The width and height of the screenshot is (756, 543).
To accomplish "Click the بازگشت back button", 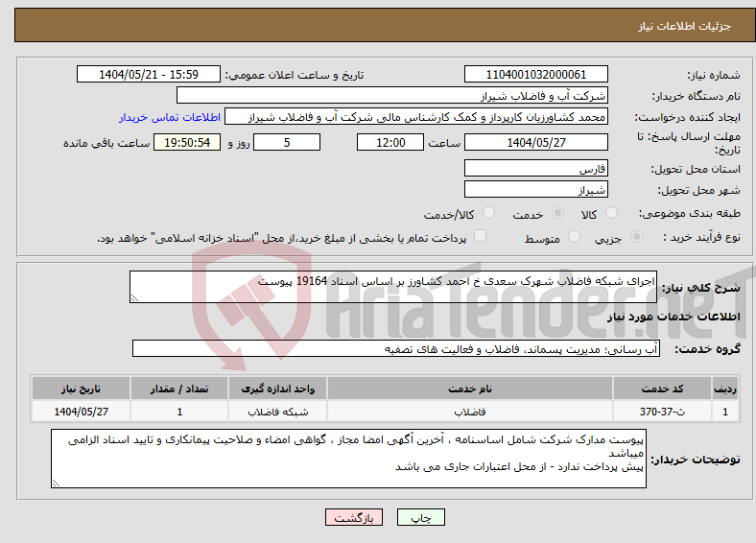I will [x=354, y=517].
